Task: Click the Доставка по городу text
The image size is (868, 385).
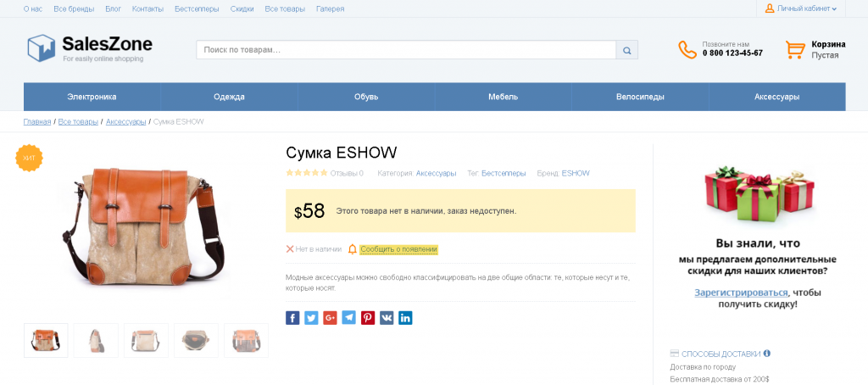Action: (703, 366)
